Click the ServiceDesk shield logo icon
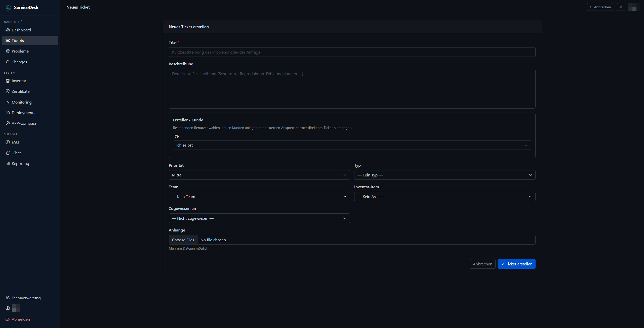Screen dimensions: 644x328 click(x=8, y=8)
